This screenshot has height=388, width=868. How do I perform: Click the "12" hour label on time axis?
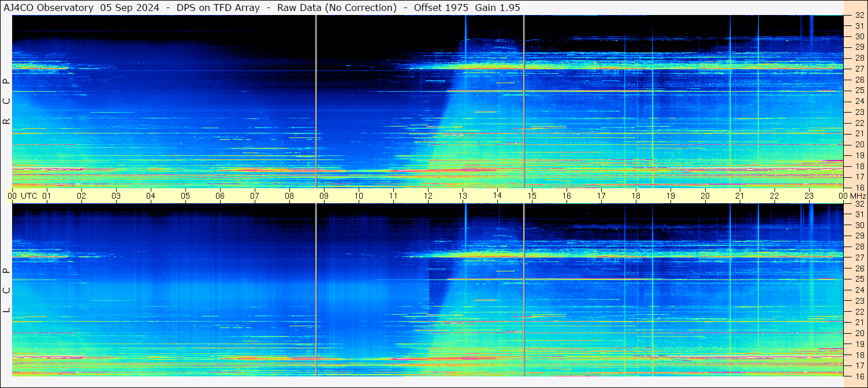[x=428, y=196]
